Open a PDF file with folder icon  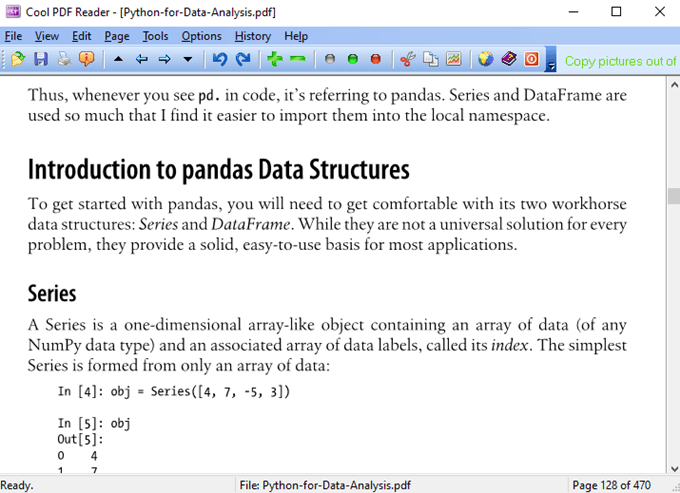point(18,59)
